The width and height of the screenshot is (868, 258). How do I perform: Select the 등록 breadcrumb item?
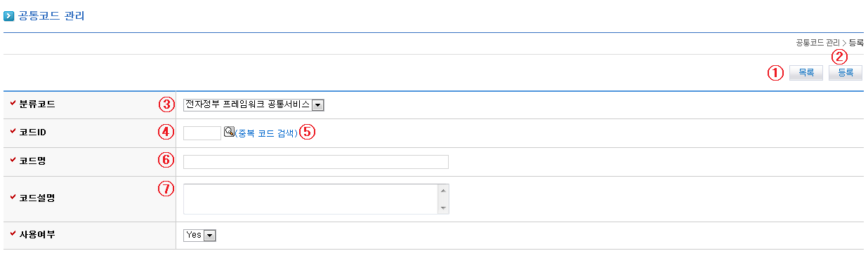pyautogui.click(x=856, y=43)
